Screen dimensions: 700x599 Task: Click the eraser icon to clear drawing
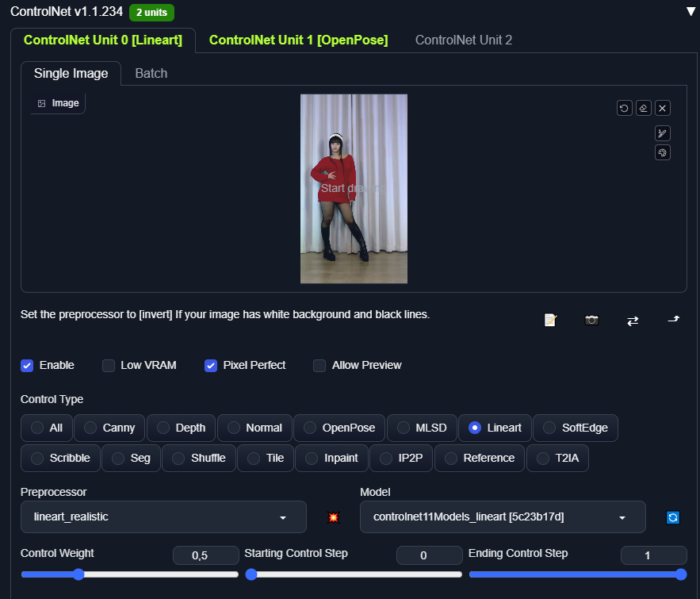[x=643, y=108]
